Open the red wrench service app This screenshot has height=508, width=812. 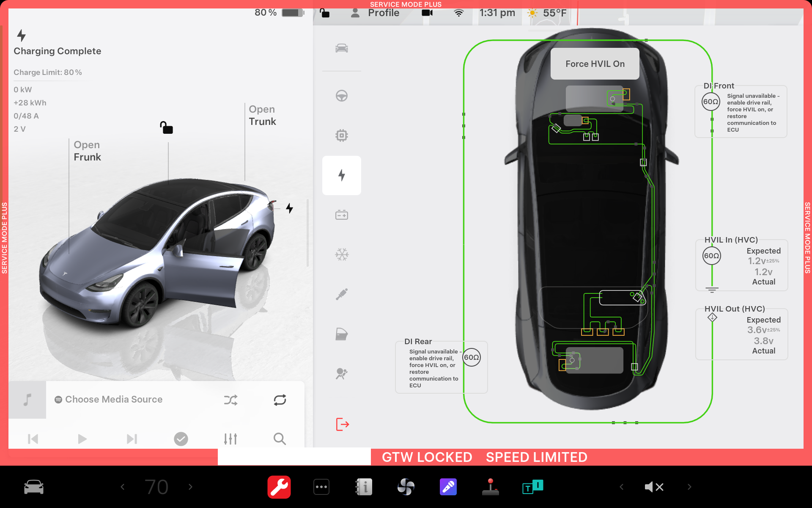(279, 487)
